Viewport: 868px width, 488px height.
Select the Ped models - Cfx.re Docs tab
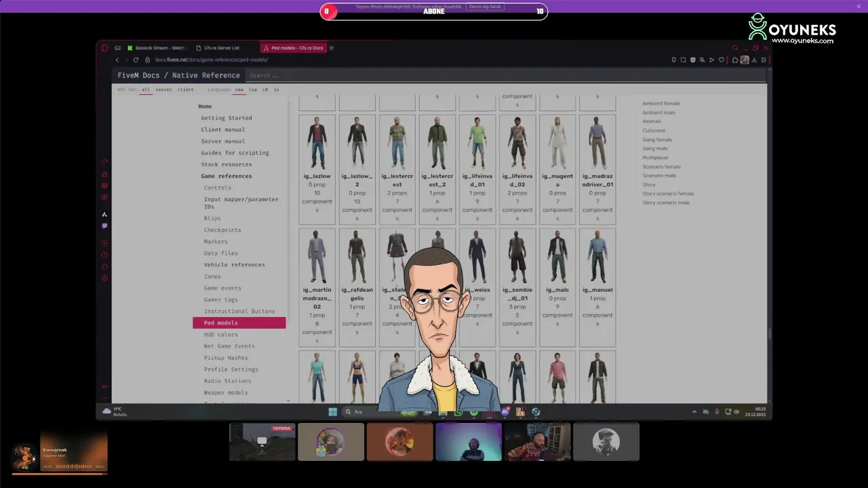[x=293, y=48]
